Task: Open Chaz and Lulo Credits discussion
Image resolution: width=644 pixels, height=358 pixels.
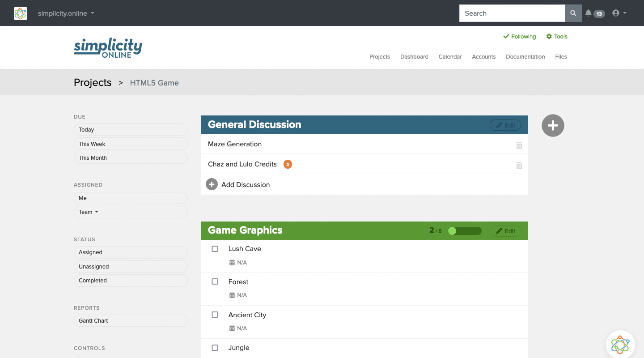Action: [x=242, y=164]
